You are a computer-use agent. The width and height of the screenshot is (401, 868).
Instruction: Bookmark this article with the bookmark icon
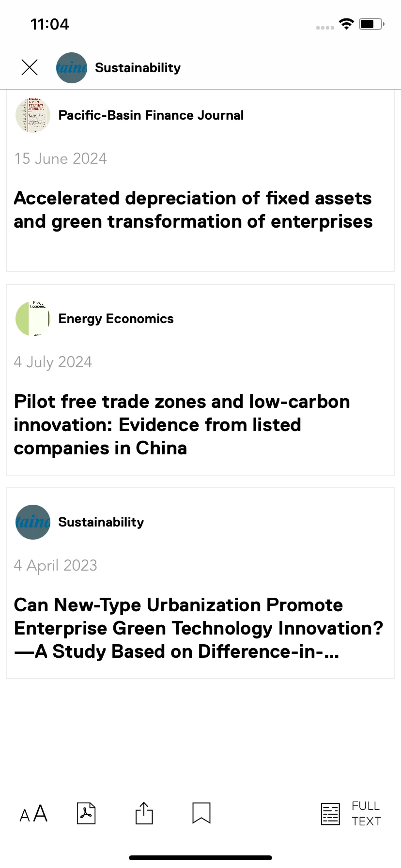[201, 813]
